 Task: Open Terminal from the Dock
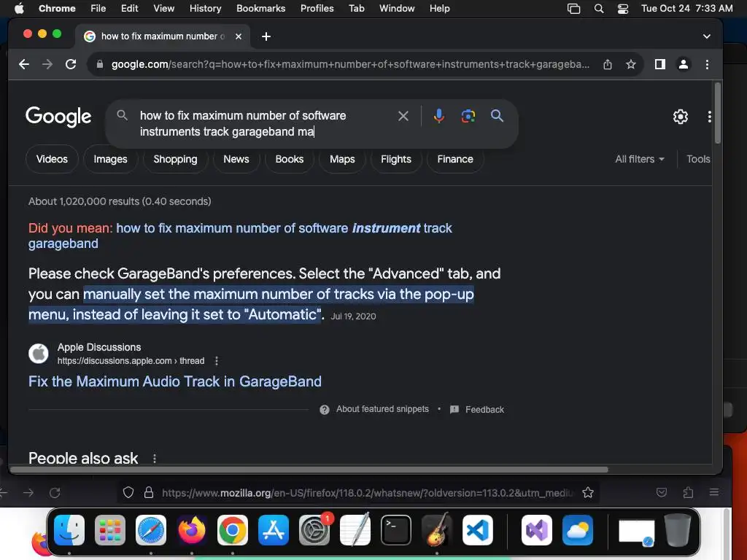coord(396,530)
